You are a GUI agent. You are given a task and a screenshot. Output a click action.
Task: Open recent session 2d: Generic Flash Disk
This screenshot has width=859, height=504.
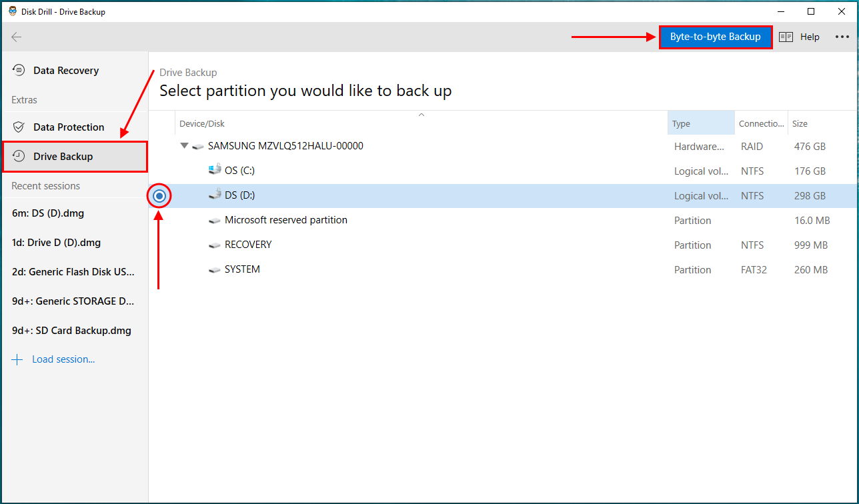74,272
